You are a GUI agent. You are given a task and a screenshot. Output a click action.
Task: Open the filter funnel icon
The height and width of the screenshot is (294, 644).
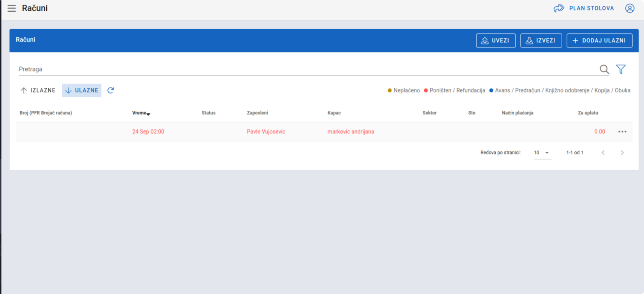click(621, 69)
